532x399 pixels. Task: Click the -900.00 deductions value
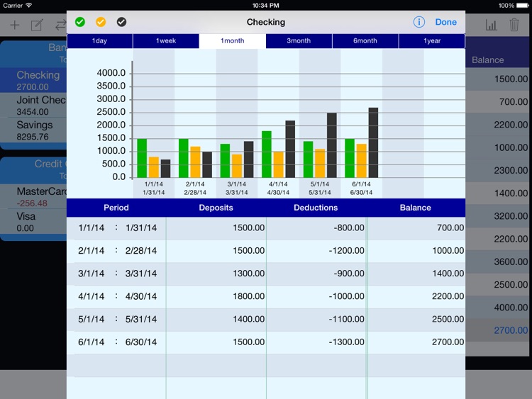point(349,274)
